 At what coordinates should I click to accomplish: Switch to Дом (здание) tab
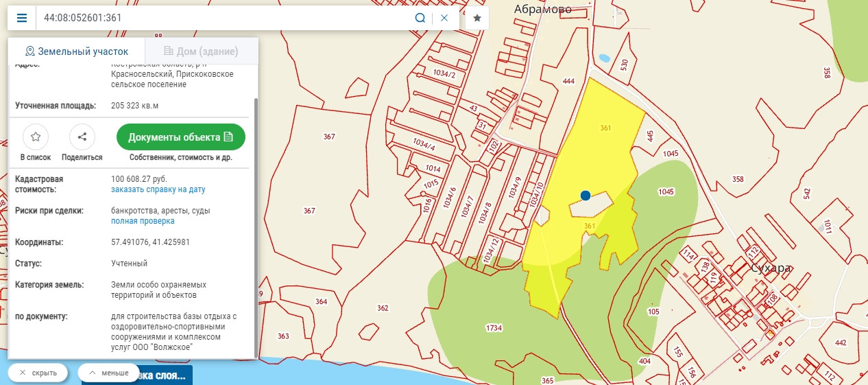[x=201, y=51]
